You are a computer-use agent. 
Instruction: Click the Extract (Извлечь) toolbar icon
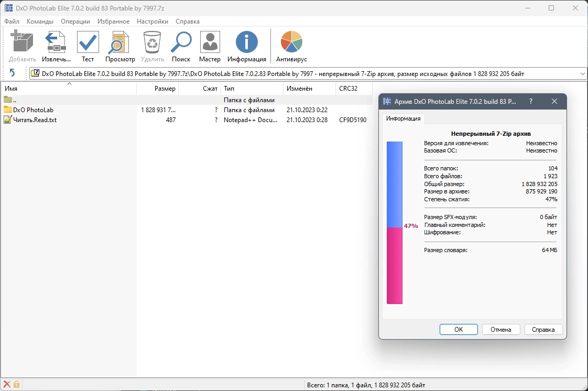(x=56, y=42)
